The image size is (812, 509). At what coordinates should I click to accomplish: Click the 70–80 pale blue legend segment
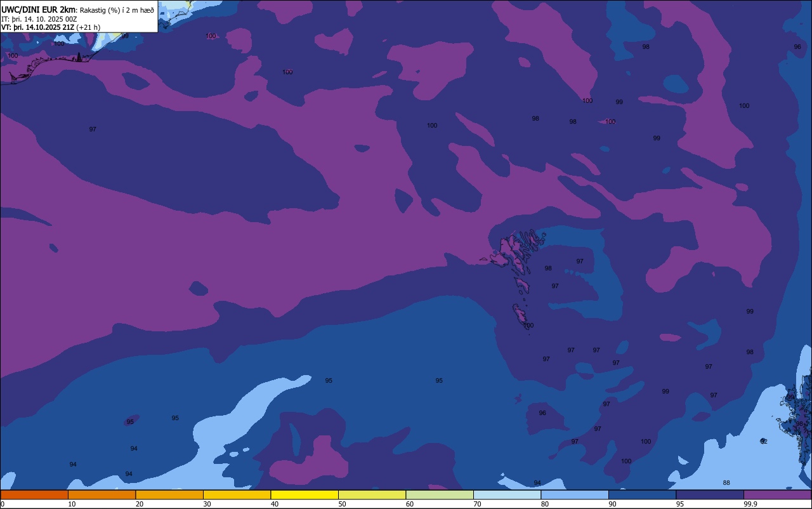click(507, 494)
